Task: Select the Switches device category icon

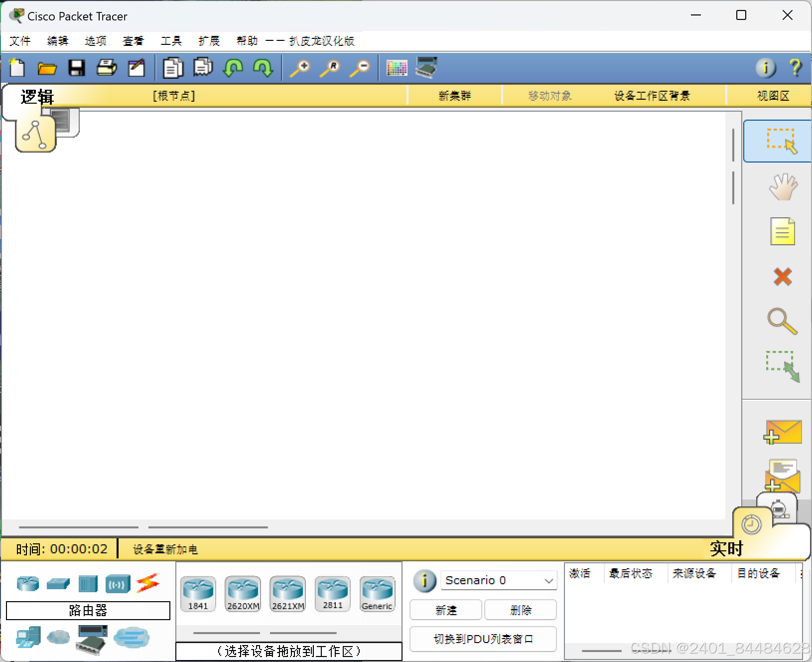Action: 58,583
